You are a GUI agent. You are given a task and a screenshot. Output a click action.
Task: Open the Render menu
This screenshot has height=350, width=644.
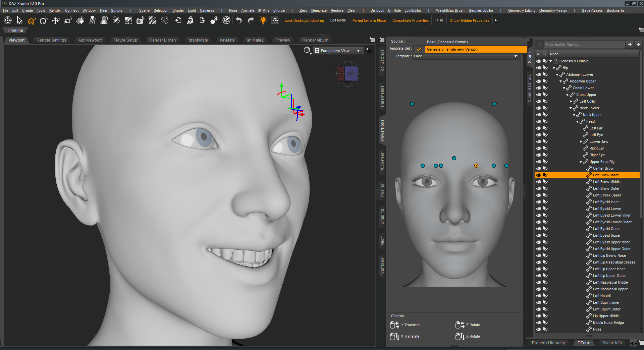(x=55, y=10)
